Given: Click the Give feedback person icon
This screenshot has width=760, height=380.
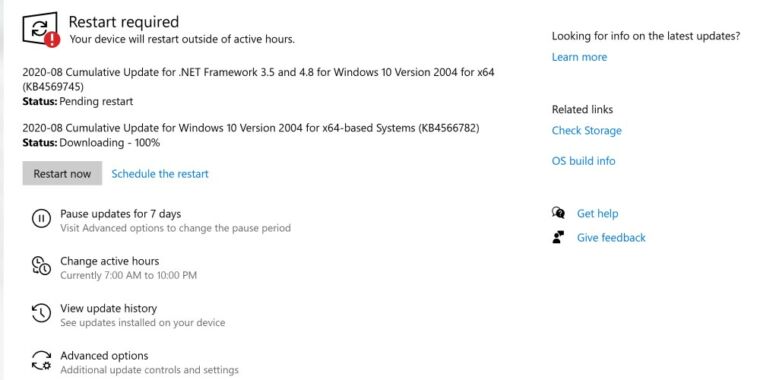Looking at the screenshot, I should pos(558,238).
